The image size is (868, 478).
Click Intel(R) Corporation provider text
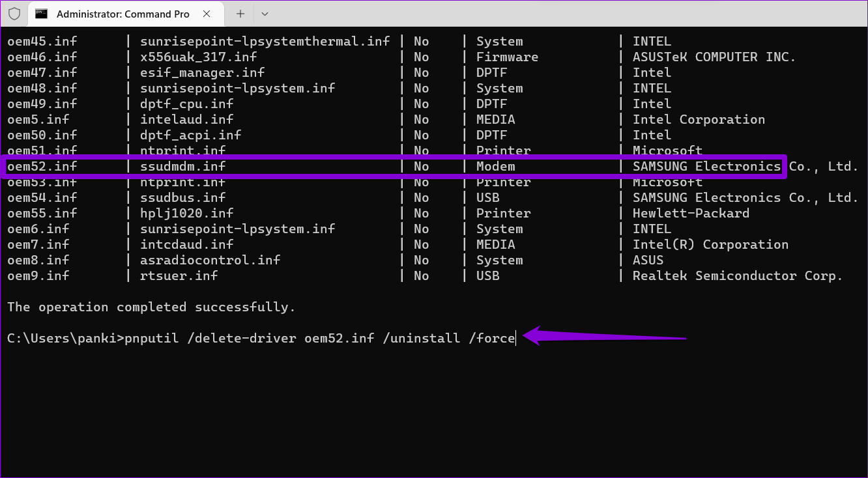tap(710, 245)
